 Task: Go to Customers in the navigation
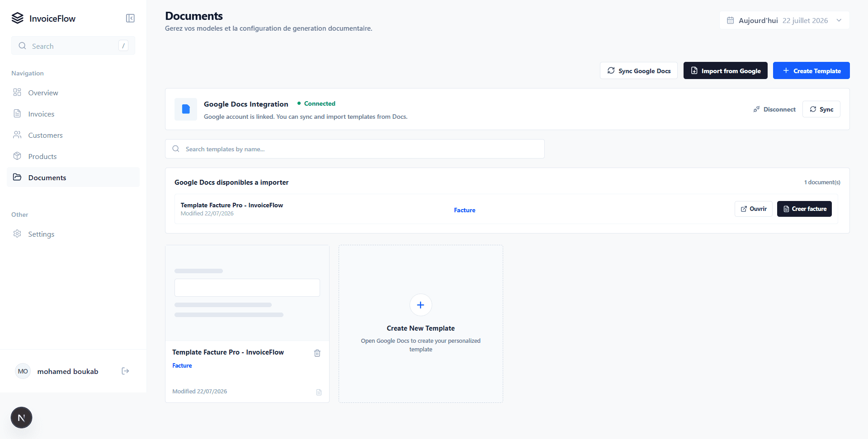pyautogui.click(x=73, y=135)
